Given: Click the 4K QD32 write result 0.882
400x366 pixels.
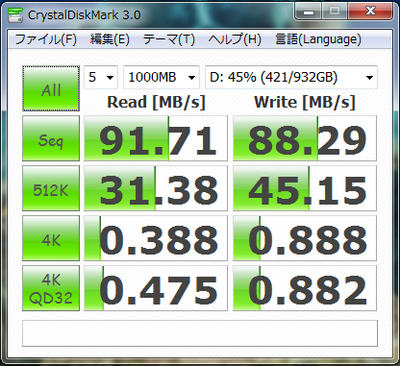Looking at the screenshot, I should click(x=305, y=288).
